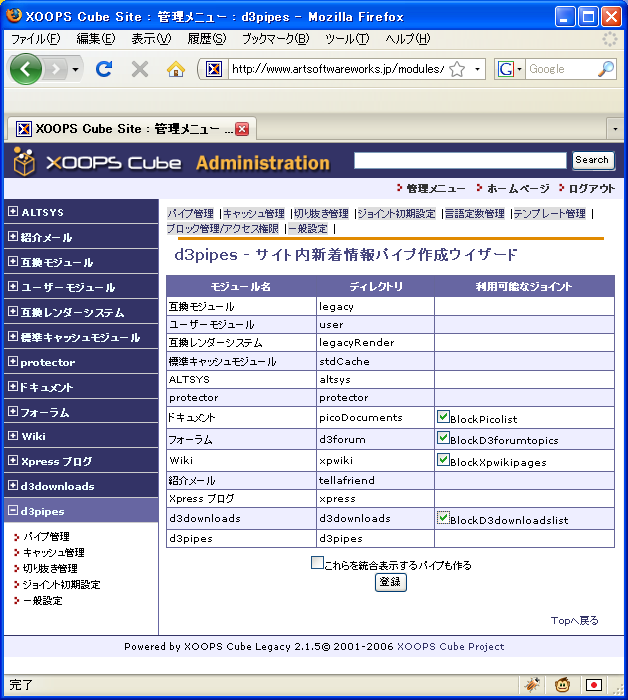Bookmark page using the star icon
Viewport: 628px width, 700px height.
tap(457, 69)
